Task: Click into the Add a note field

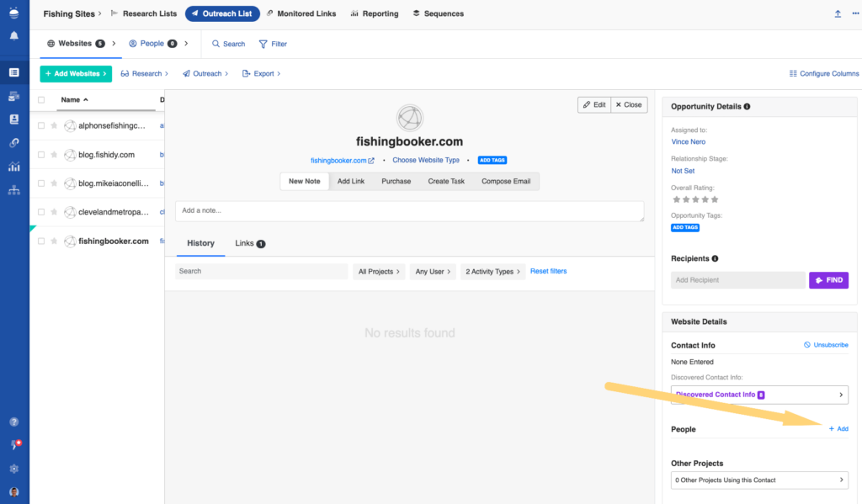Action: click(409, 211)
